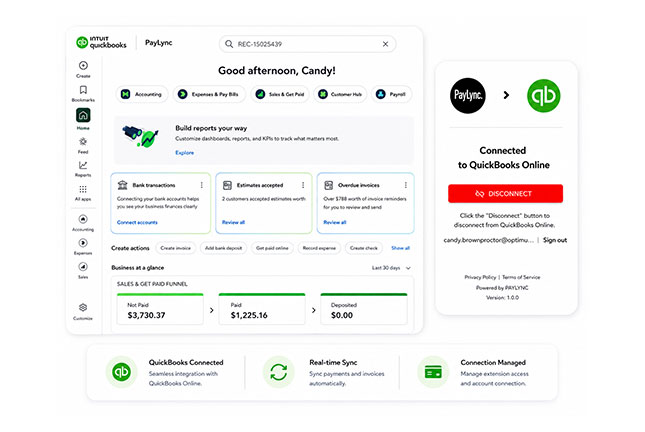Open Estimates accepted card options menu
Image resolution: width=645 pixels, height=432 pixels.
point(303,185)
